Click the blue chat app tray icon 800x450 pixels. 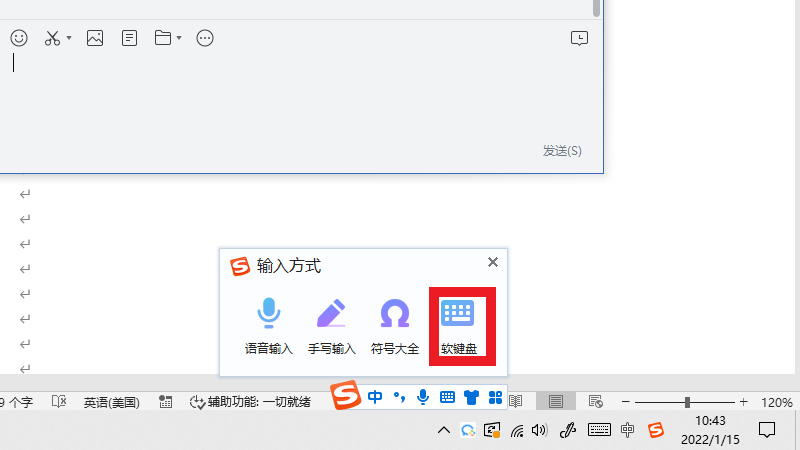pos(468,430)
